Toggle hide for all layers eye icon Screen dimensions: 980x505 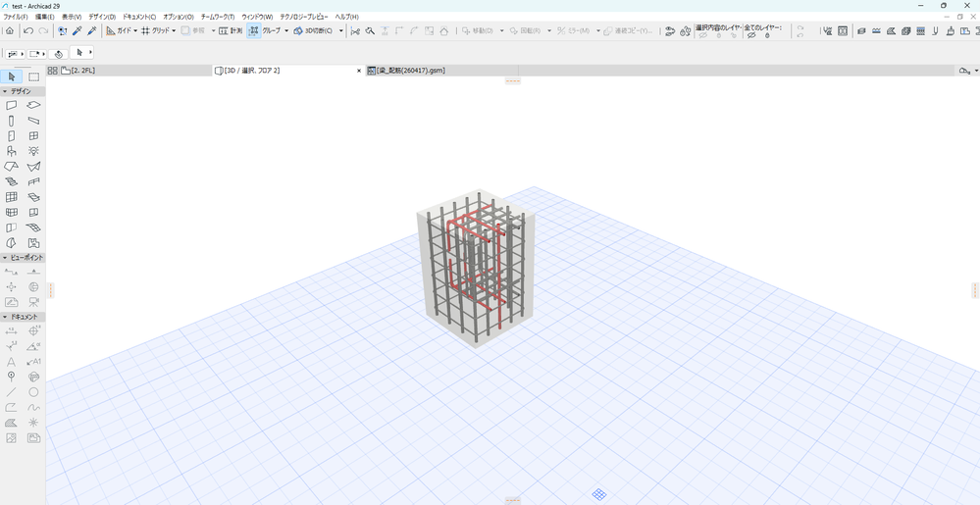click(x=751, y=35)
